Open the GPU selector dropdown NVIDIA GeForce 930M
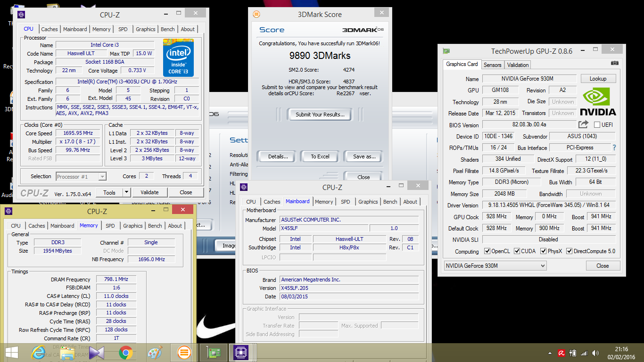 [x=495, y=266]
